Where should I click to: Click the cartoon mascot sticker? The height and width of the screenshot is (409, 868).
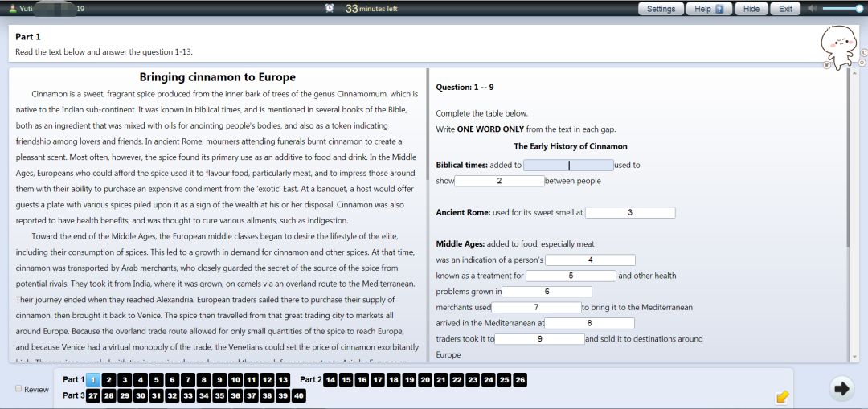point(840,47)
